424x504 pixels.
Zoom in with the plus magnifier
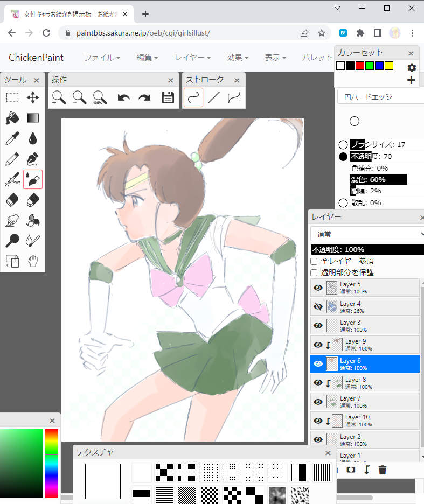click(59, 97)
